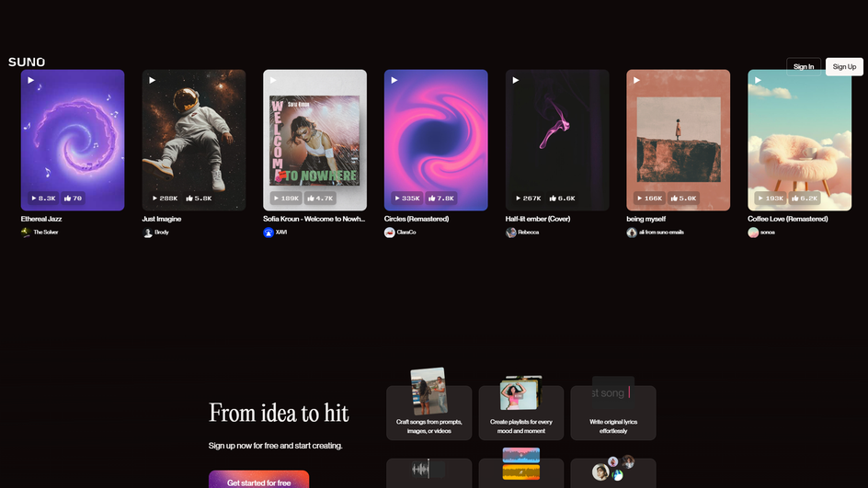Play Sofia Kroun Welcome to Nowhere

273,80
